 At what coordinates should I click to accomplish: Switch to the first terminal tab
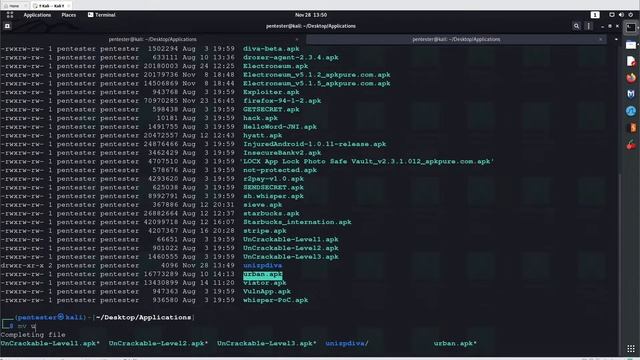pyautogui.click(x=153, y=39)
